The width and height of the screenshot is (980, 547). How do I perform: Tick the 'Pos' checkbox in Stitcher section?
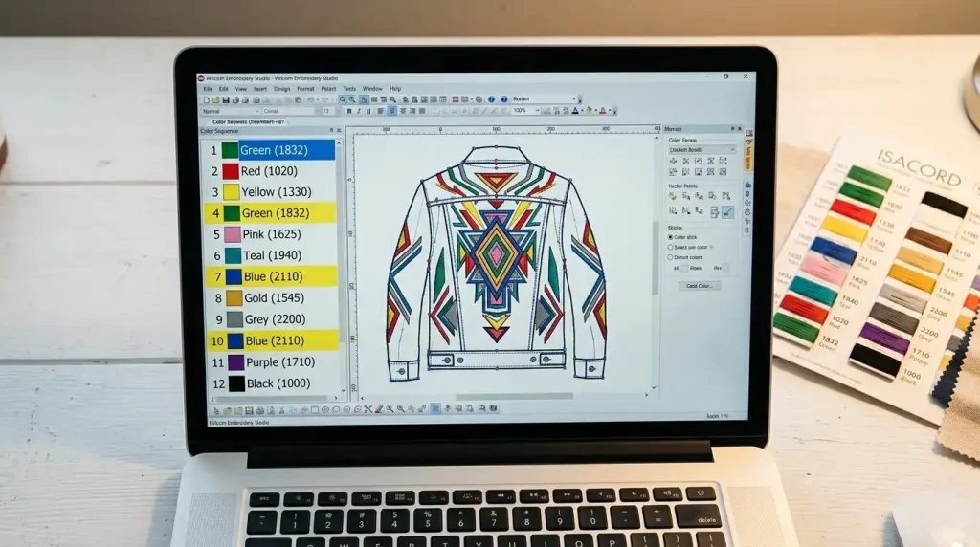click(x=725, y=268)
